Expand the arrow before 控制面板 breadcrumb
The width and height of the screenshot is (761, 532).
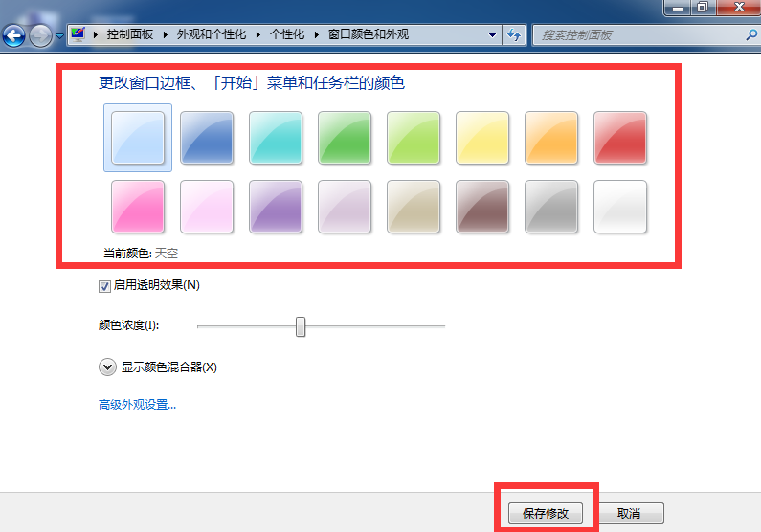(95, 34)
